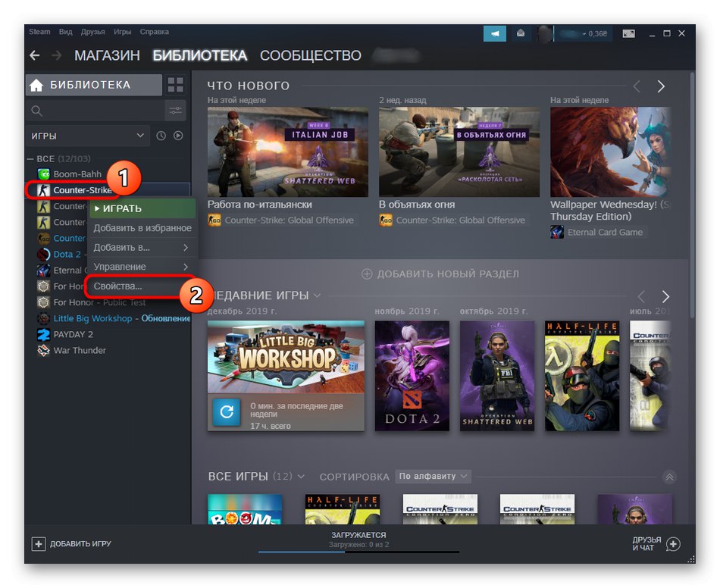The height and width of the screenshot is (588, 720).
Task: Click the Dota 2 list icon
Action: [x=44, y=255]
